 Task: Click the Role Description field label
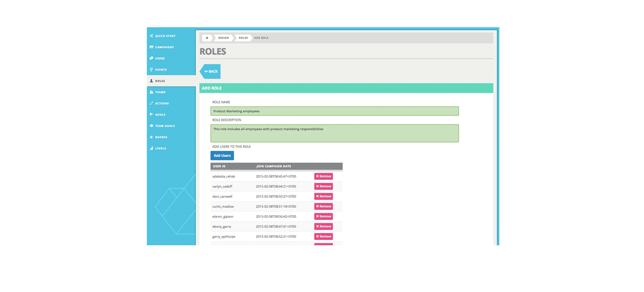click(x=227, y=120)
